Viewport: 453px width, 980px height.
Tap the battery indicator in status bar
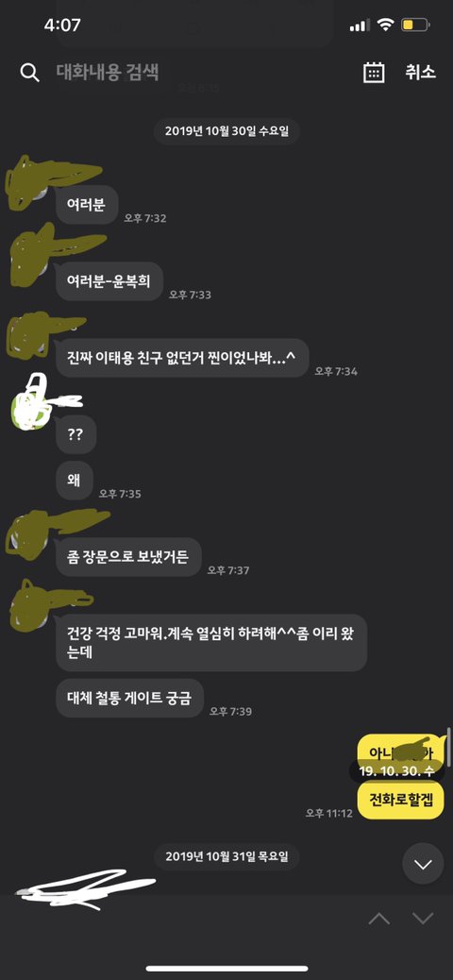[x=415, y=25]
